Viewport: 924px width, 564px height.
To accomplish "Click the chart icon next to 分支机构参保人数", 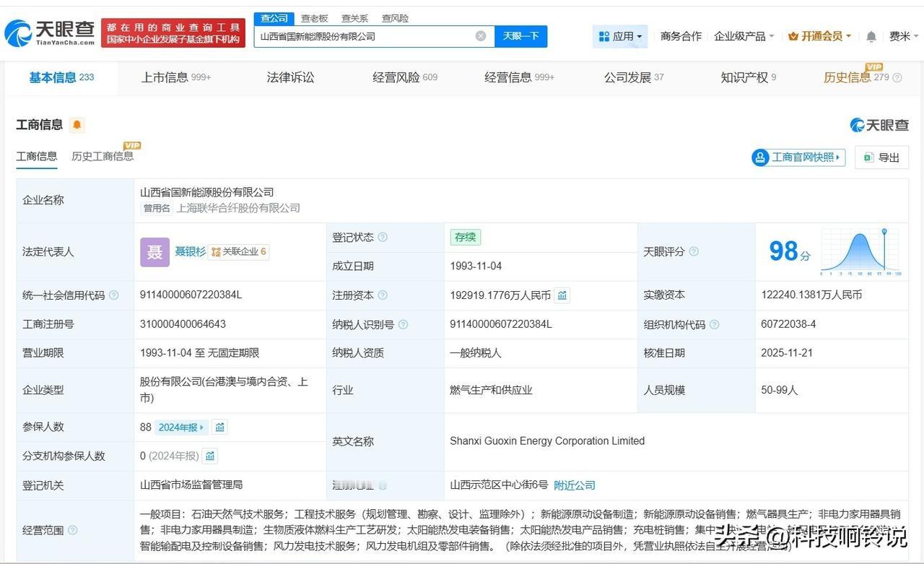I will tap(210, 456).
